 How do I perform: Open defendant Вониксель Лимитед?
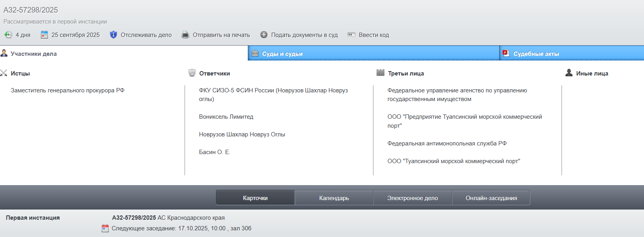[x=226, y=117]
